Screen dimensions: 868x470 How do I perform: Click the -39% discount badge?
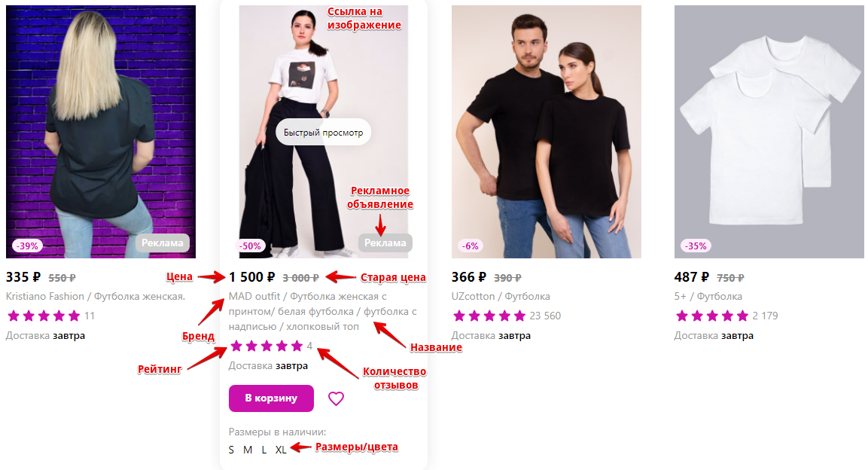27,246
